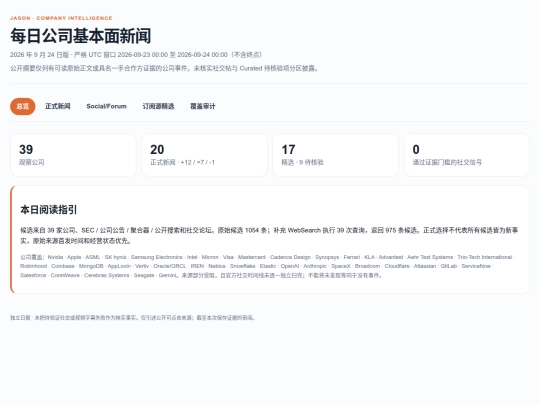This screenshot has width=540, height=405.
Task: Open the Social/Forum tab
Action: click(x=106, y=106)
